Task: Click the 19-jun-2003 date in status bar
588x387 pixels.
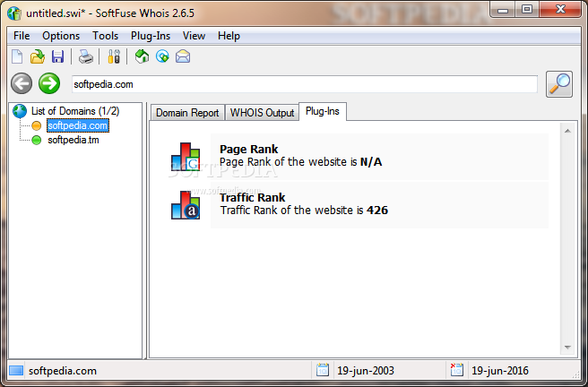Action: click(366, 371)
